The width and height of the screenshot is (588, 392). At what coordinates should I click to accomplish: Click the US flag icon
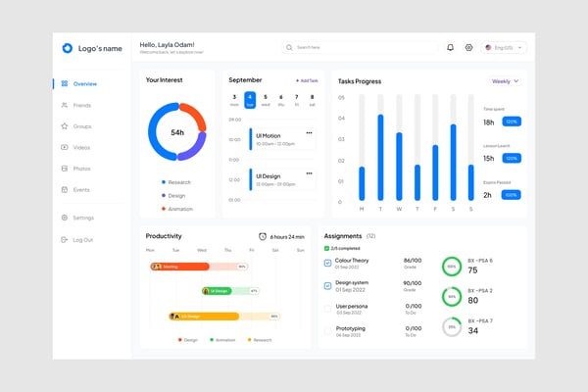[488, 48]
